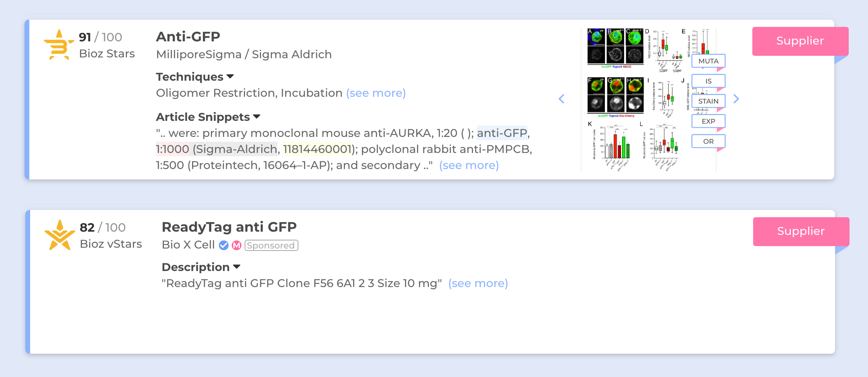
Task: Select the OR image tag
Action: point(708,141)
